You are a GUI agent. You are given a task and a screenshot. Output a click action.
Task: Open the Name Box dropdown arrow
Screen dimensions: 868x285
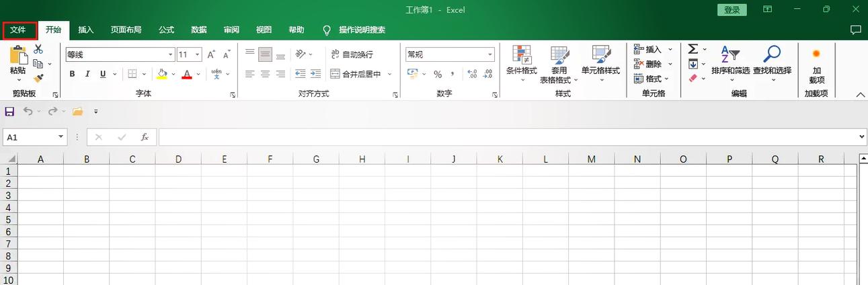pyautogui.click(x=61, y=137)
